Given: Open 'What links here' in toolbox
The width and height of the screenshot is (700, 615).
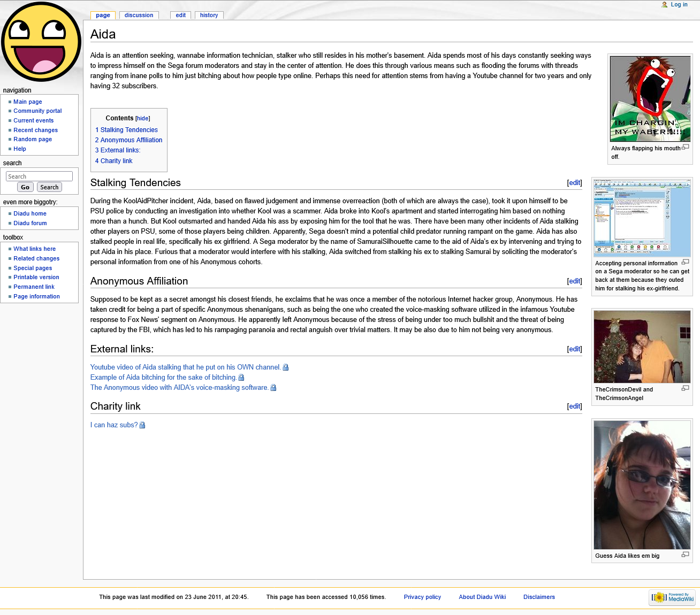Looking at the screenshot, I should [35, 249].
